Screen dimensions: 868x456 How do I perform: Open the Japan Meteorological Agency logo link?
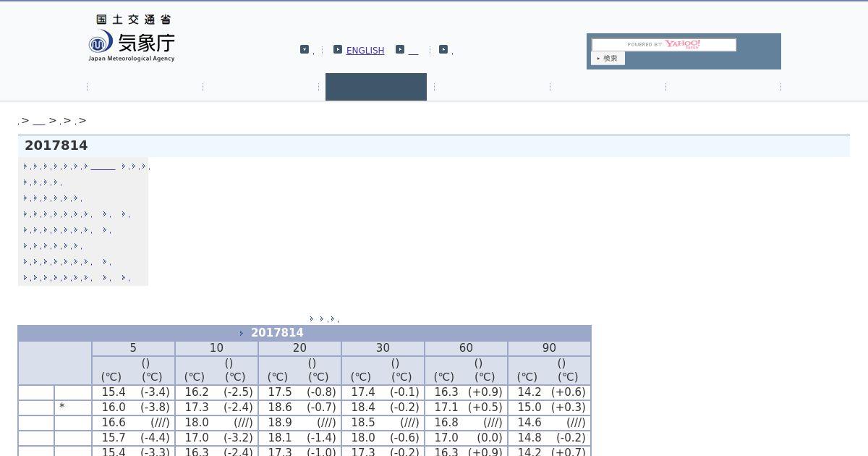(x=132, y=38)
